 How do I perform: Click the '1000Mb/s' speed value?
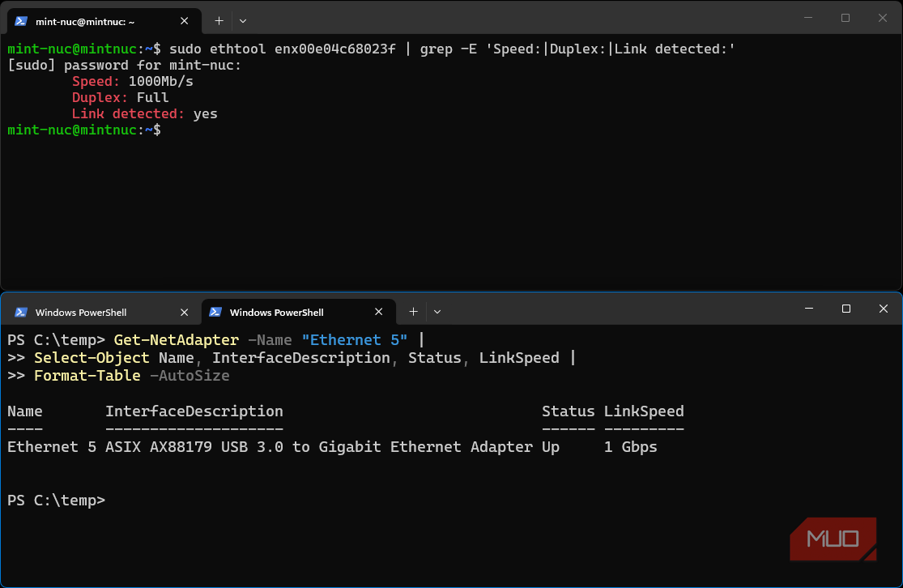tap(160, 81)
